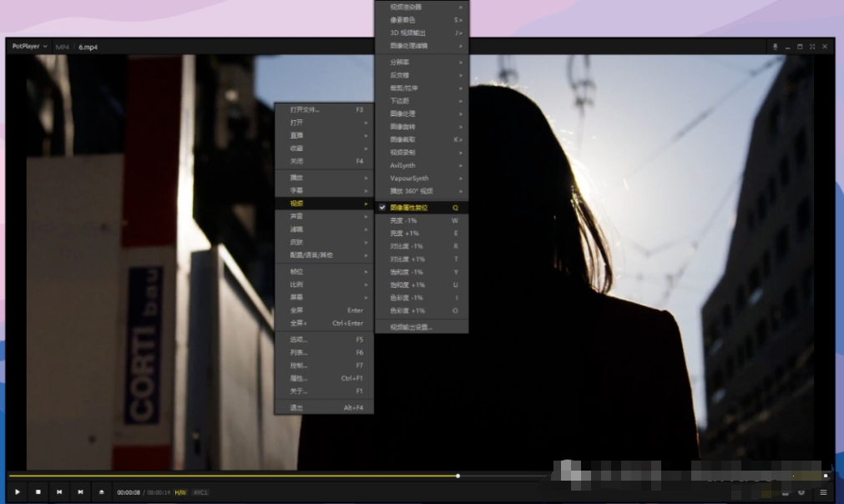Viewport: 844px width, 504px height.
Task: Open playlist menu icon at bottom right
Action: pyautogui.click(x=823, y=492)
